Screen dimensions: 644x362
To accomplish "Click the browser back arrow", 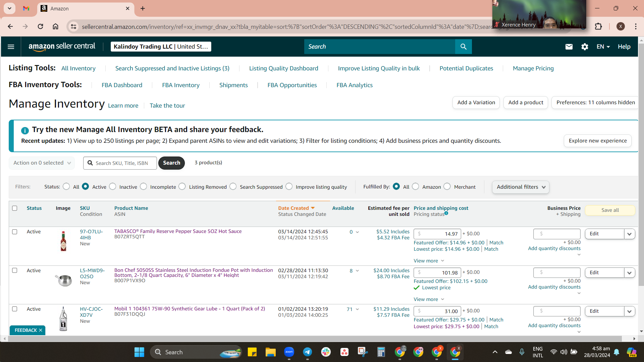I will click(x=10, y=26).
